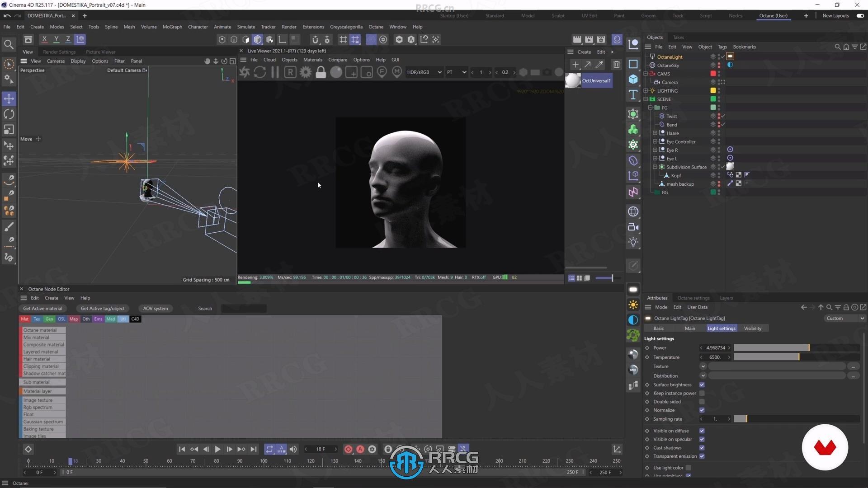Toggle Visible on diffuse checkbox

point(702,431)
